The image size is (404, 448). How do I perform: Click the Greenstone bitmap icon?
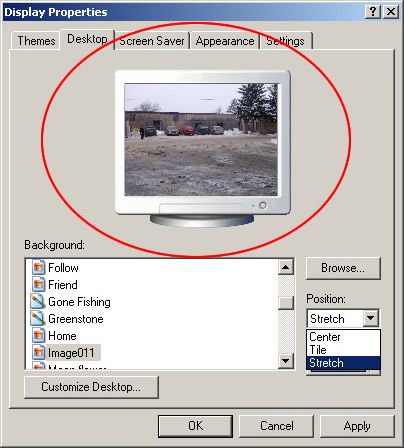(38, 318)
